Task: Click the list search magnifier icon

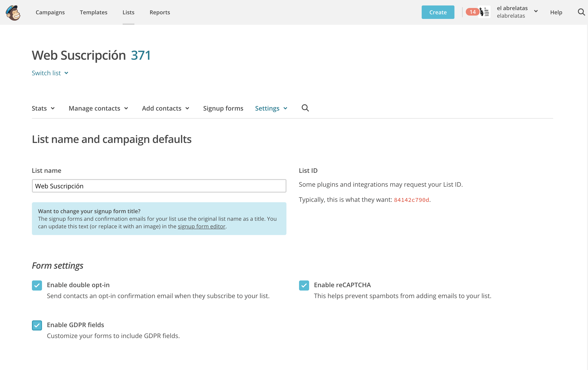Action: [x=305, y=108]
